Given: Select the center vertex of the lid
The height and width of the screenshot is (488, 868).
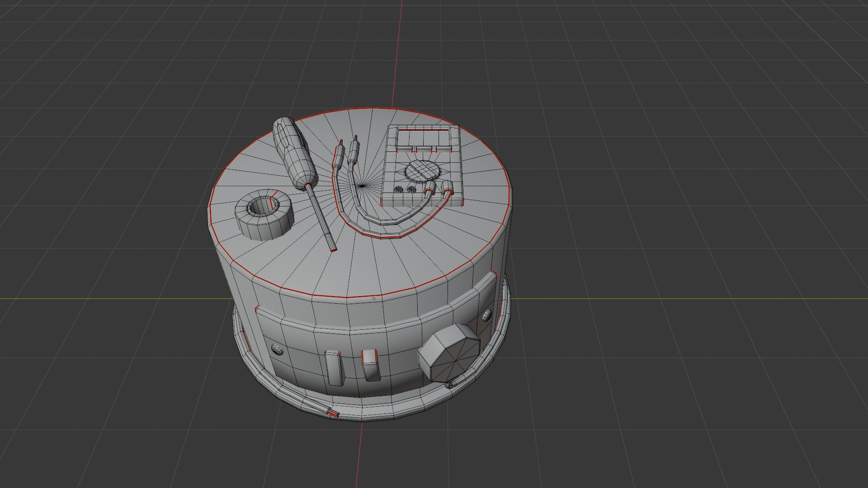Looking at the screenshot, I should click(362, 185).
